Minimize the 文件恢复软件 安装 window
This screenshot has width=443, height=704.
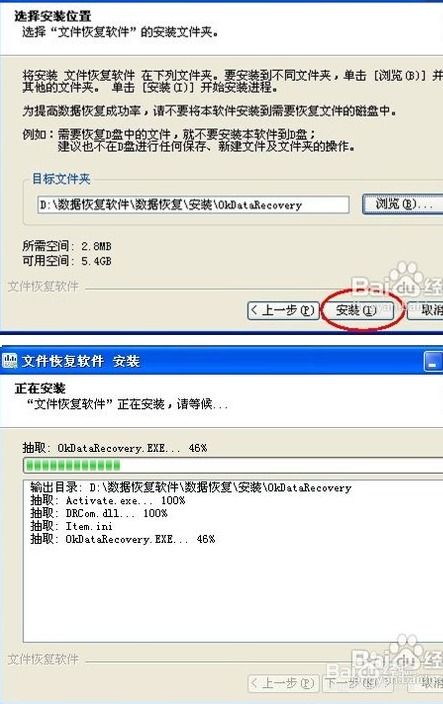pyautogui.click(x=433, y=362)
